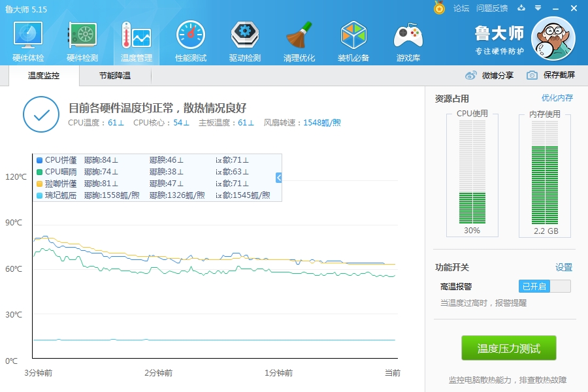Switch to 节能降温 tab
The width and height of the screenshot is (588, 392).
(x=115, y=75)
